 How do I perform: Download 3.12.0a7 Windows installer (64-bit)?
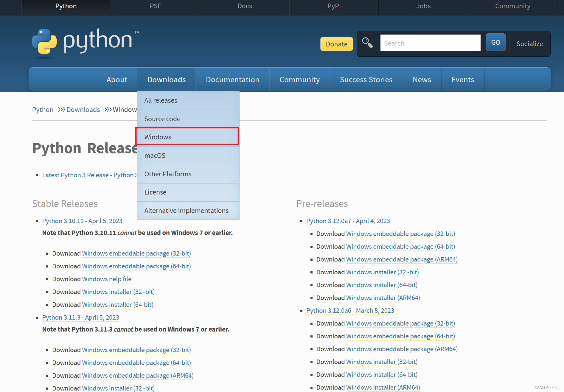click(x=382, y=285)
